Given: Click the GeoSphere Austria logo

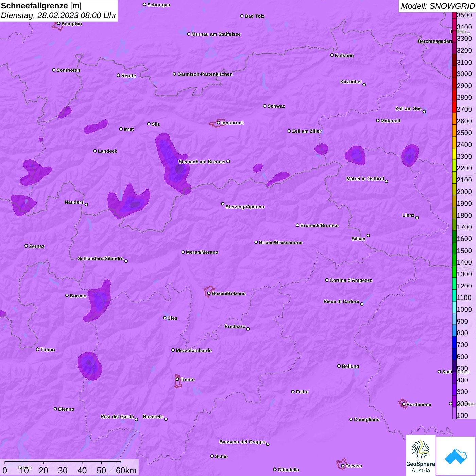Looking at the screenshot, I should tap(421, 456).
